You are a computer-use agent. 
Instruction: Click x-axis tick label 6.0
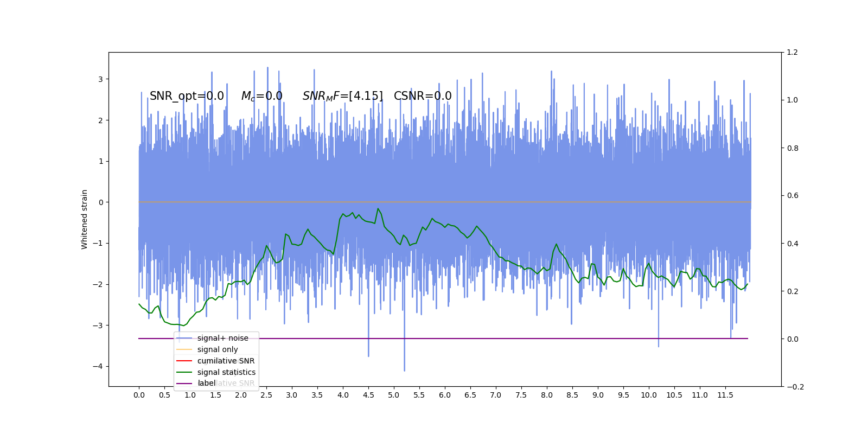click(x=445, y=395)
